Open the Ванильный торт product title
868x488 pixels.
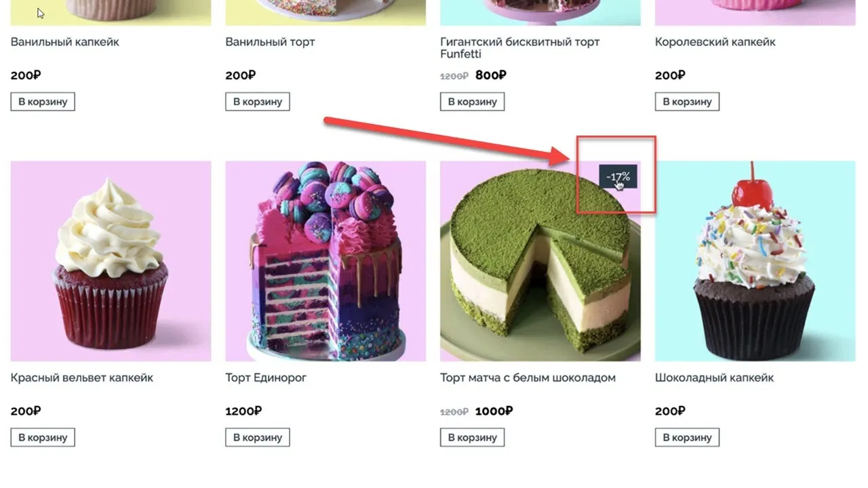coord(270,42)
